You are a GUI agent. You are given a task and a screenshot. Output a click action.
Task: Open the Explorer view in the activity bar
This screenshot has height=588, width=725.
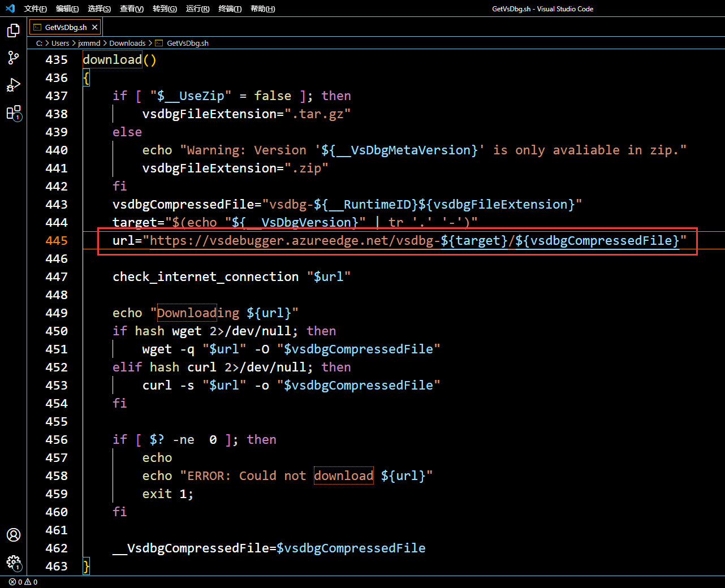point(13,31)
